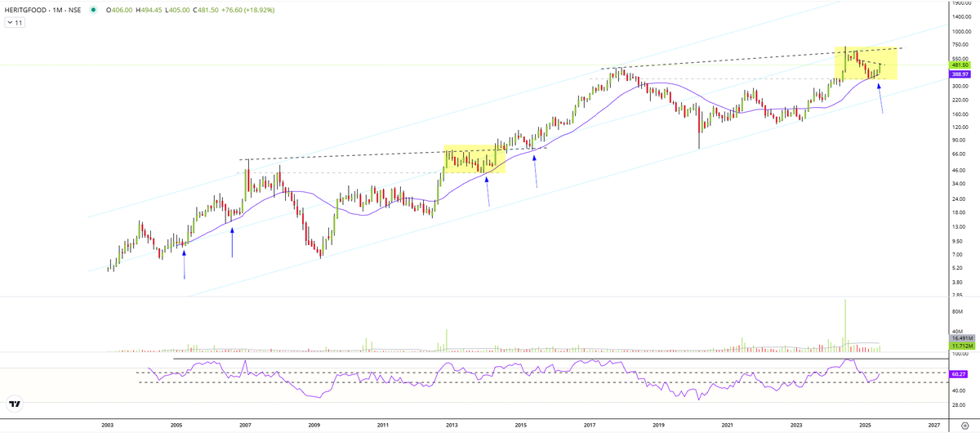Click the TradingView logo in bottom-left corner
The width and height of the screenshot is (980, 433).
(14, 404)
